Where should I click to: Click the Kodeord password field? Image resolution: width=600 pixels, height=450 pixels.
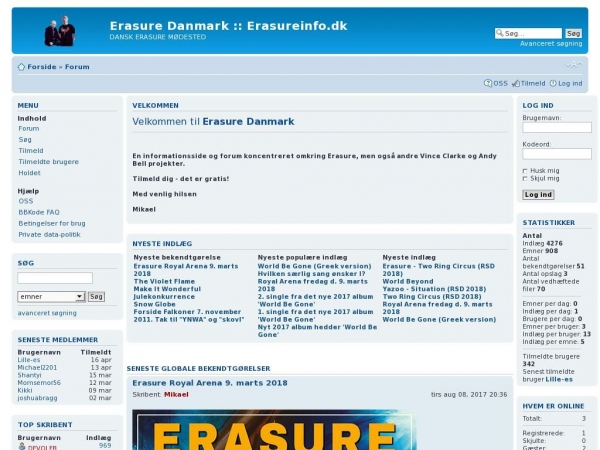[x=557, y=154]
